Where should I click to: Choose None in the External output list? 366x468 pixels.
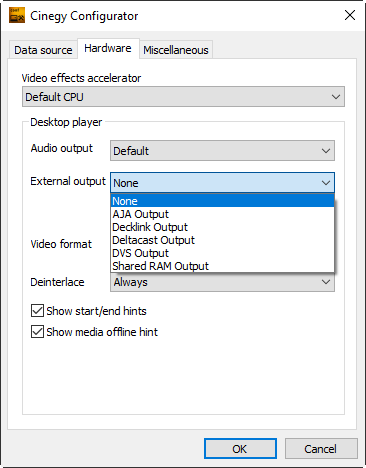223,201
